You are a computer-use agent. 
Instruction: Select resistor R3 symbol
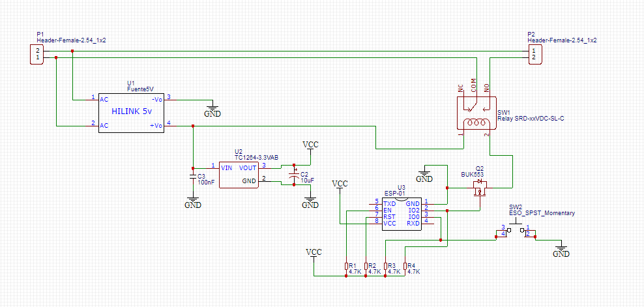(x=385, y=267)
